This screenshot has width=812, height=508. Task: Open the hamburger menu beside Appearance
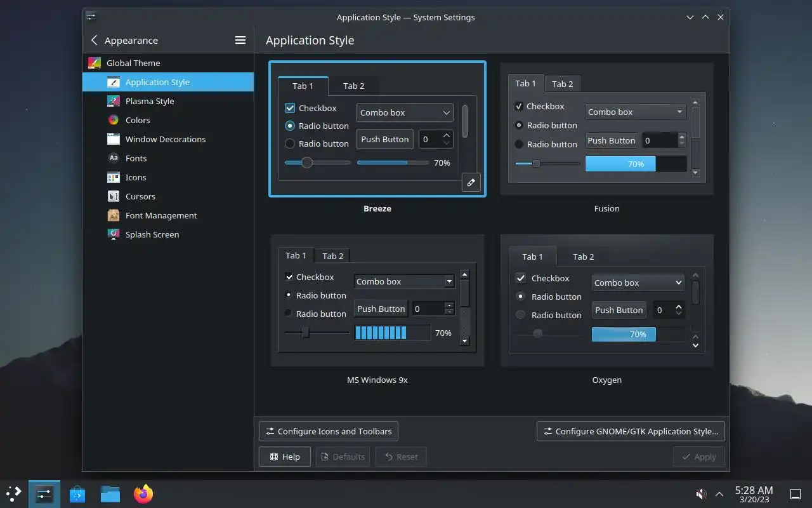click(240, 40)
